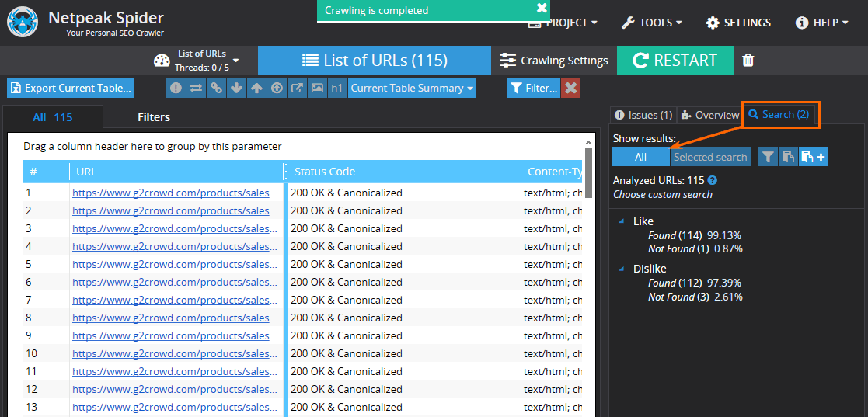The image size is (868, 417).
Task: Click the external link toolbar icon
Action: click(297, 89)
